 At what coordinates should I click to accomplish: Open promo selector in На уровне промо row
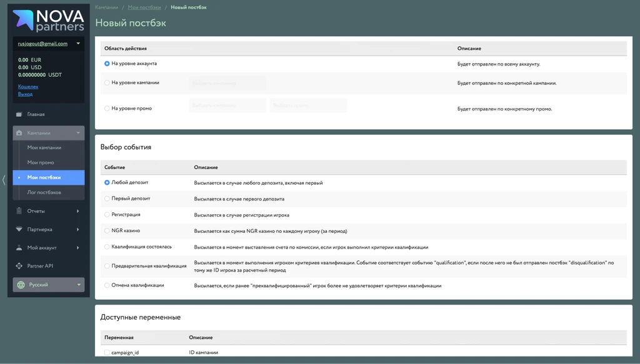pyautogui.click(x=308, y=105)
